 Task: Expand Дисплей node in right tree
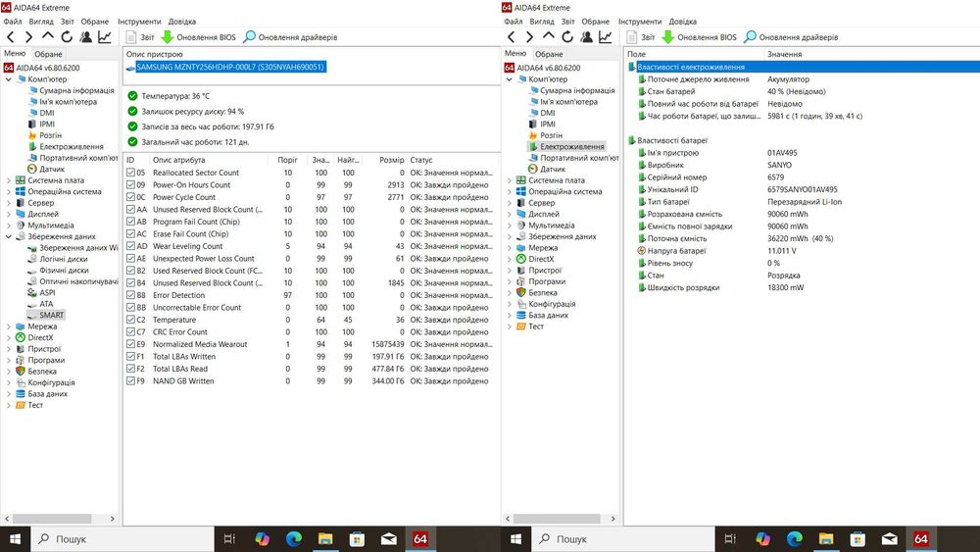510,214
